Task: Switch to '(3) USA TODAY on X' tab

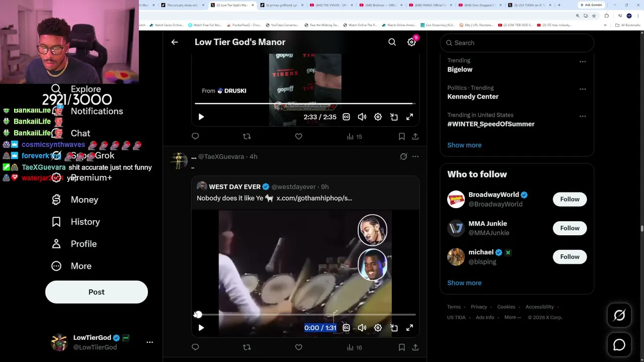Action: (x=529, y=5)
